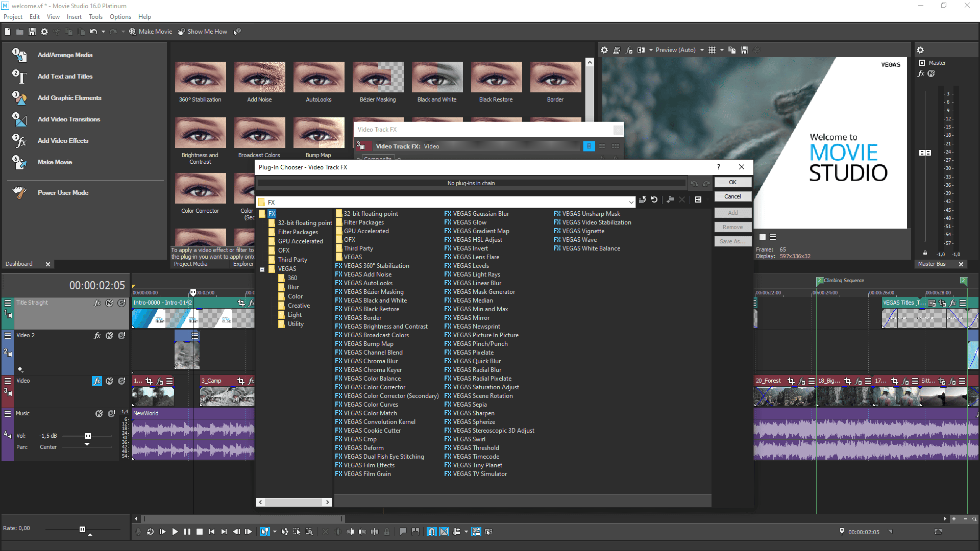Viewport: 980px width, 551px height.
Task: Click the views icon in Plug-In Chooser toolbar
Action: (x=698, y=200)
